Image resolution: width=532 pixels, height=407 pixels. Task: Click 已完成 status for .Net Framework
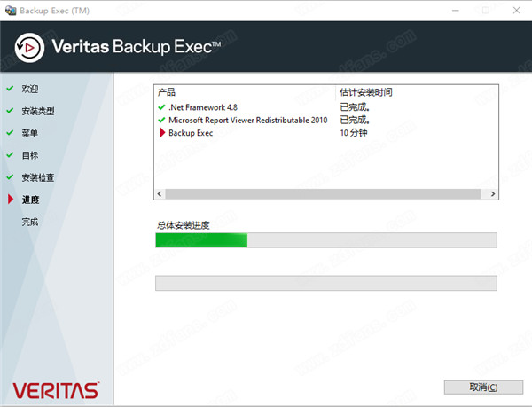coord(355,107)
